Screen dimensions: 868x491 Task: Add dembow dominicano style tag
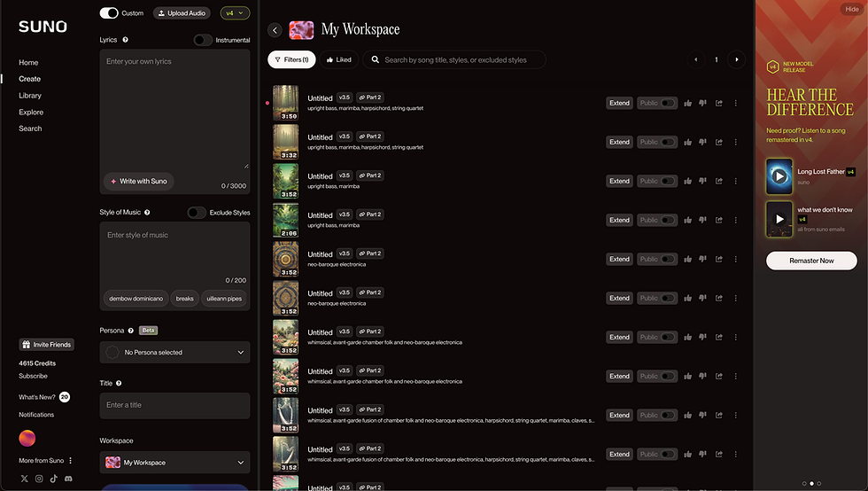tap(136, 299)
